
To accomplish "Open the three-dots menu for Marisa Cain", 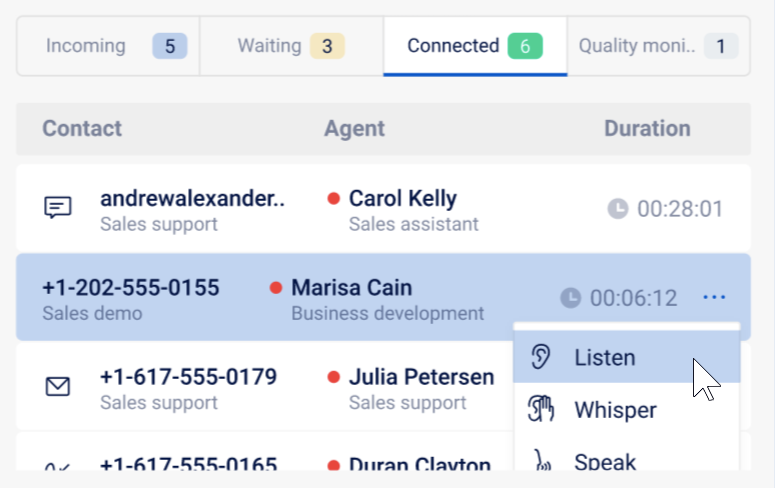I will (714, 297).
